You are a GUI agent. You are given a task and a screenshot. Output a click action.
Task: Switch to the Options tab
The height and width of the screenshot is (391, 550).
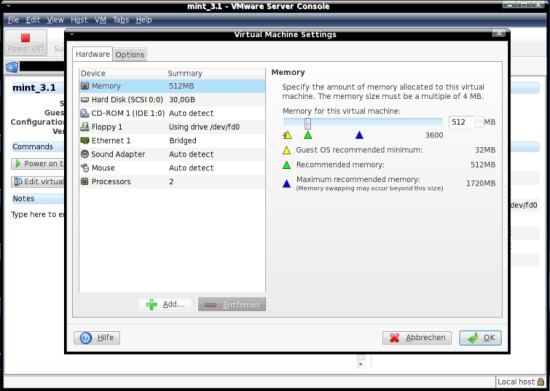point(130,55)
